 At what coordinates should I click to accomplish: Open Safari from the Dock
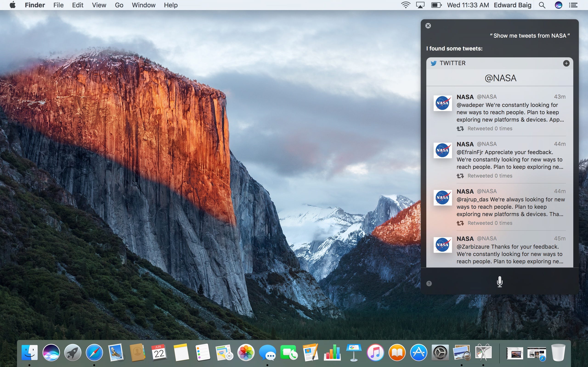pos(94,353)
